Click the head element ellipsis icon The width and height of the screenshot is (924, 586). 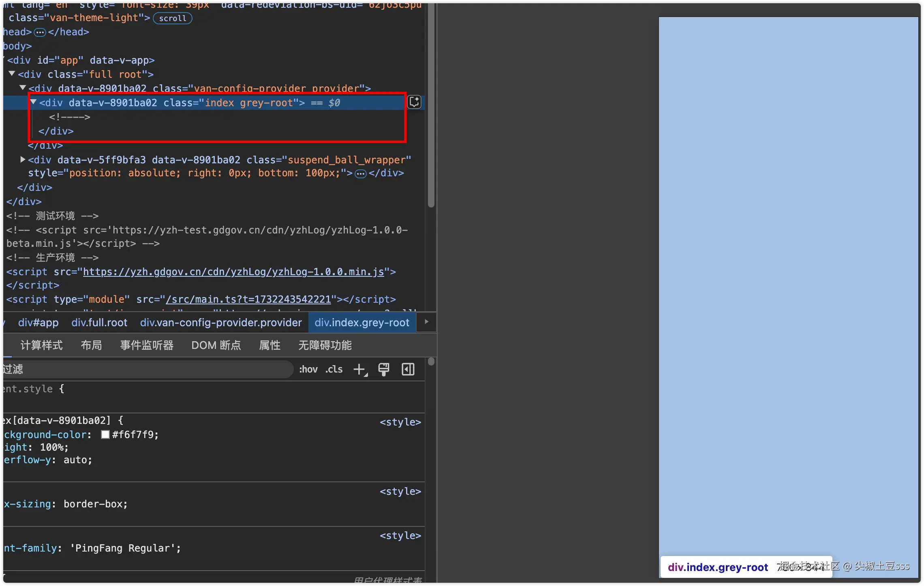(40, 32)
